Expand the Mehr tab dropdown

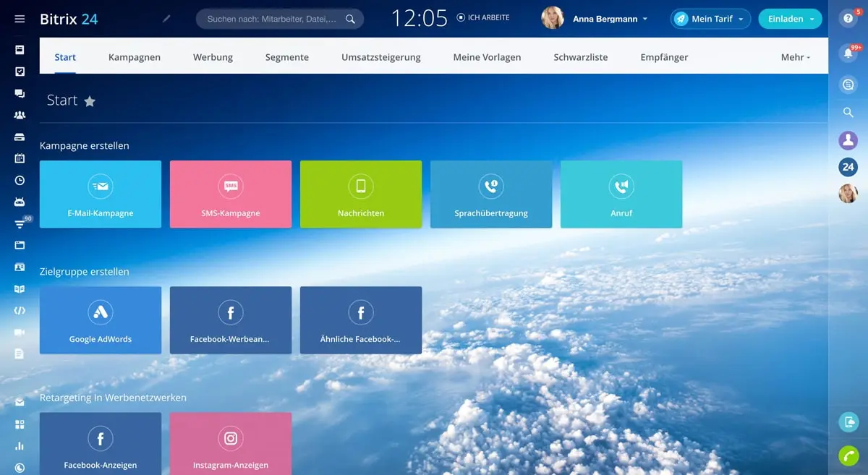pyautogui.click(x=795, y=57)
